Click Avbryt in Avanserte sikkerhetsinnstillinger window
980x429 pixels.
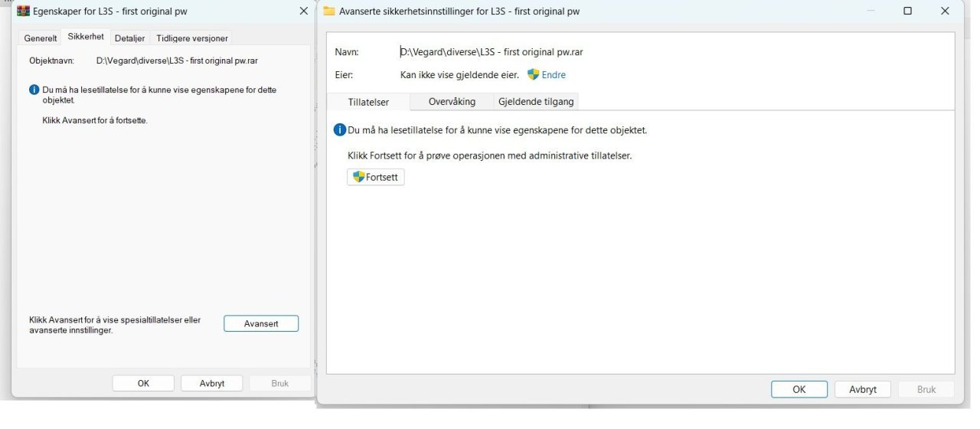pos(863,389)
